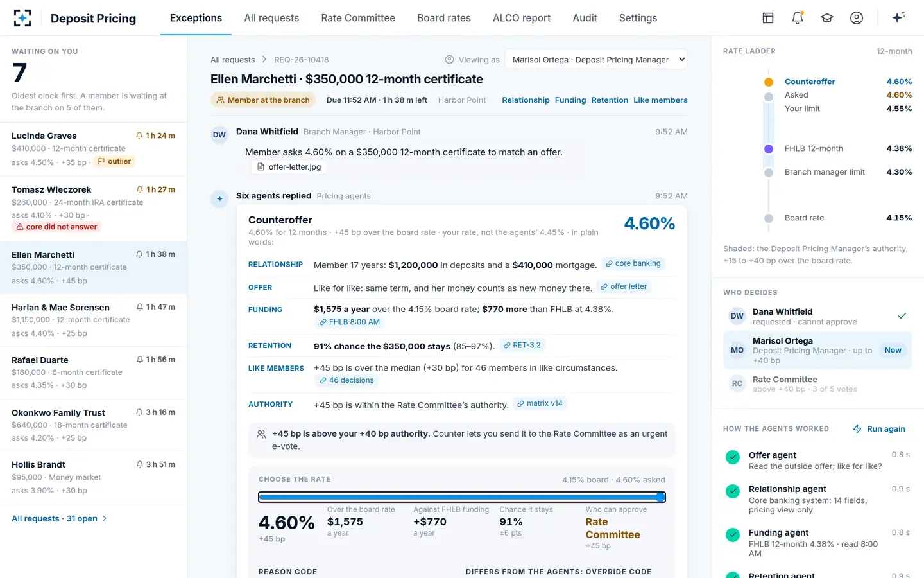This screenshot has width=924, height=578.
Task: Select the Rafael Duarte request
Action: 94,372
